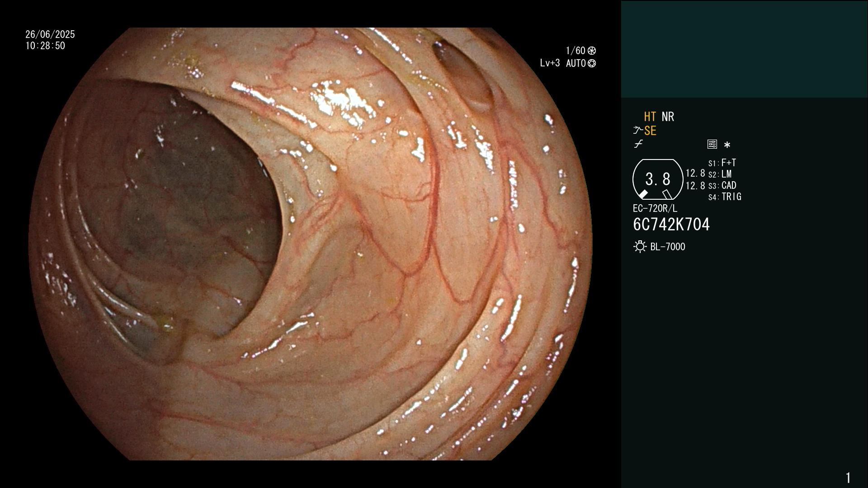Click the light source icon beside BL-7000

tap(640, 247)
